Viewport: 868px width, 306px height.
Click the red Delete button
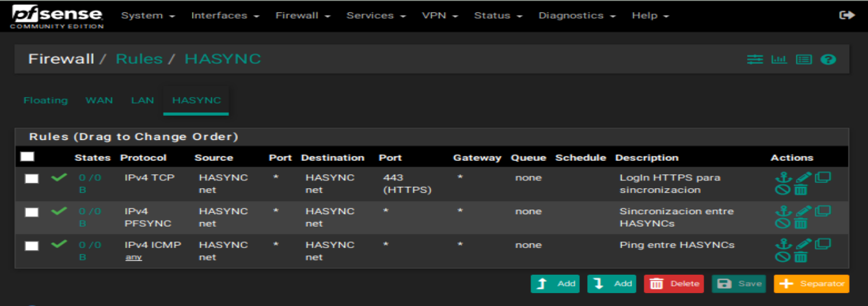pyautogui.click(x=674, y=284)
